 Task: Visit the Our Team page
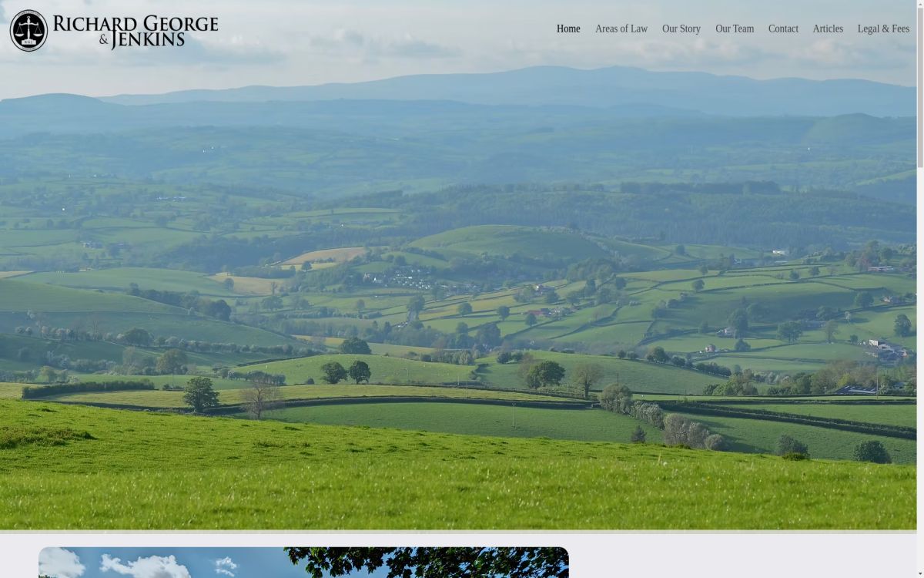[735, 29]
